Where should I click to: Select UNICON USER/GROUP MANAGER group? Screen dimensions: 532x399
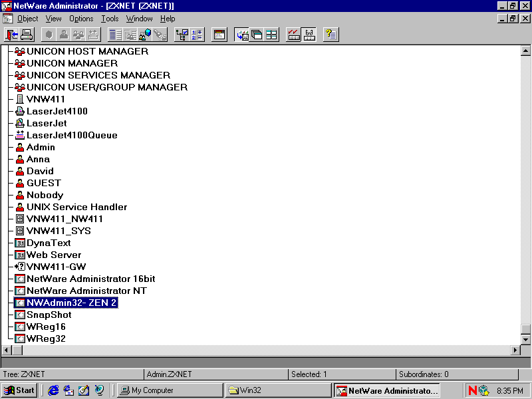pos(107,87)
